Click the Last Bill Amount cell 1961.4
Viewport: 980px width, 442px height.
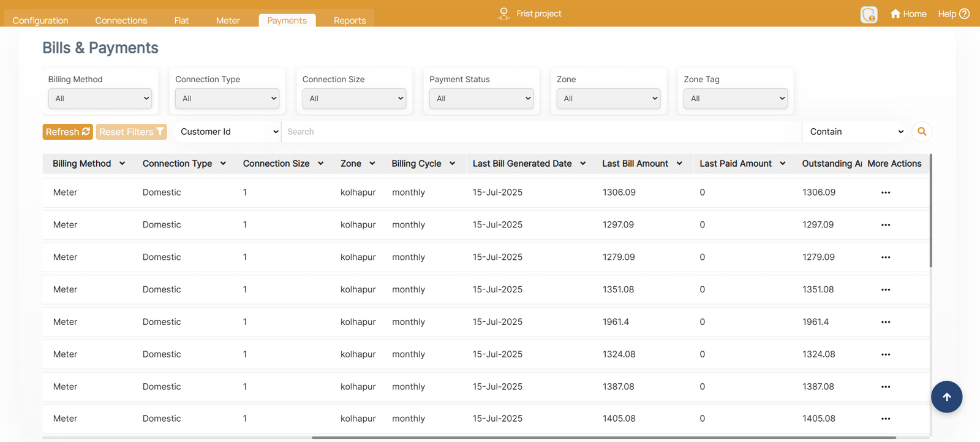[616, 322]
